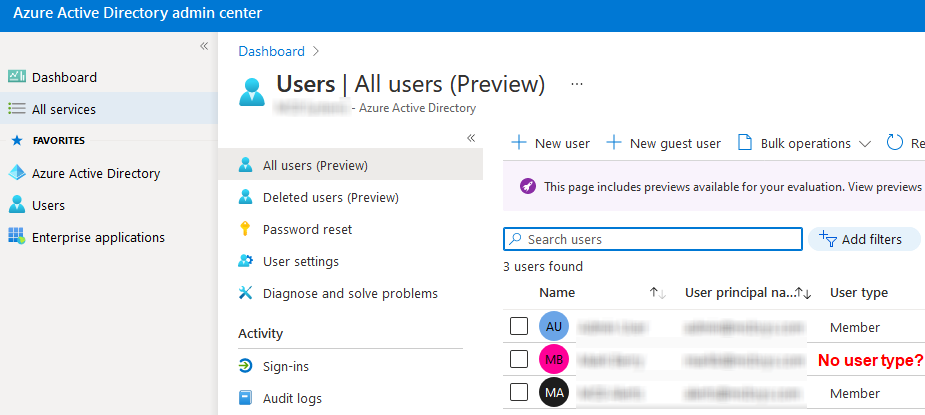Click the Diagnose and solve problems wrench icon
This screenshot has width=925, height=415.
[x=245, y=293]
